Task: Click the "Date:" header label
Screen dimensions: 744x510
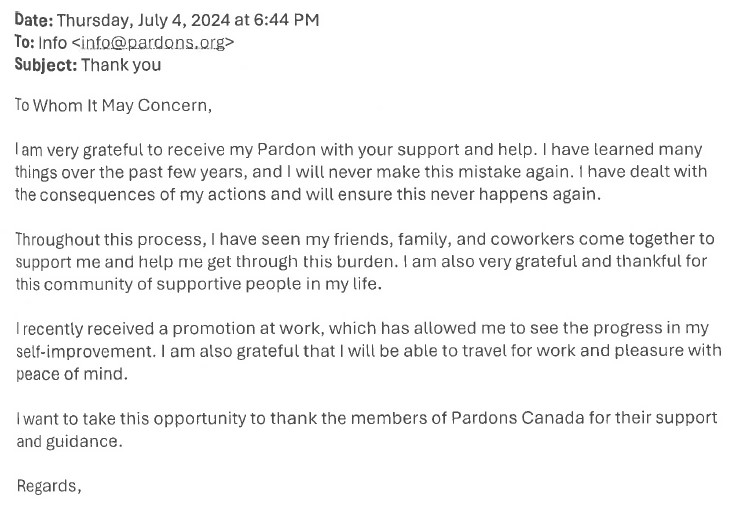Action: [x=33, y=20]
